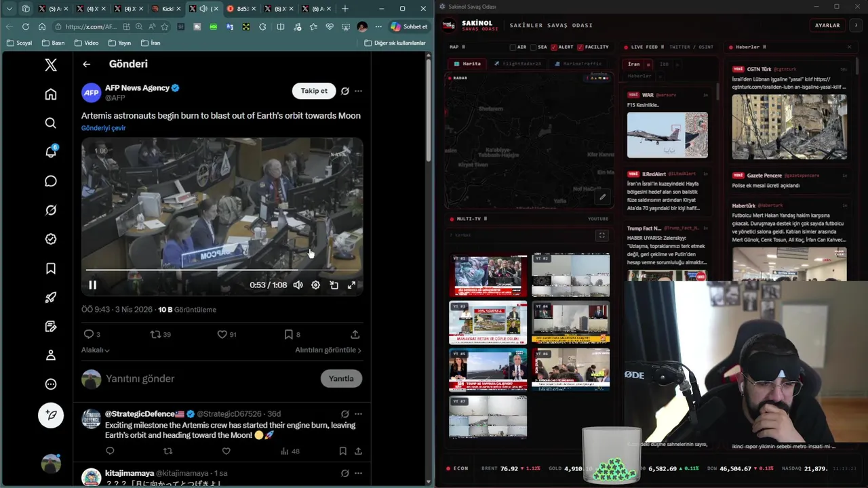
Task: Open the YT #1 stream thumbnail
Action: point(488,275)
